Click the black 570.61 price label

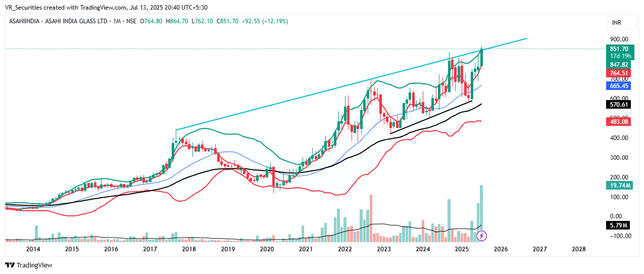pyautogui.click(x=619, y=105)
